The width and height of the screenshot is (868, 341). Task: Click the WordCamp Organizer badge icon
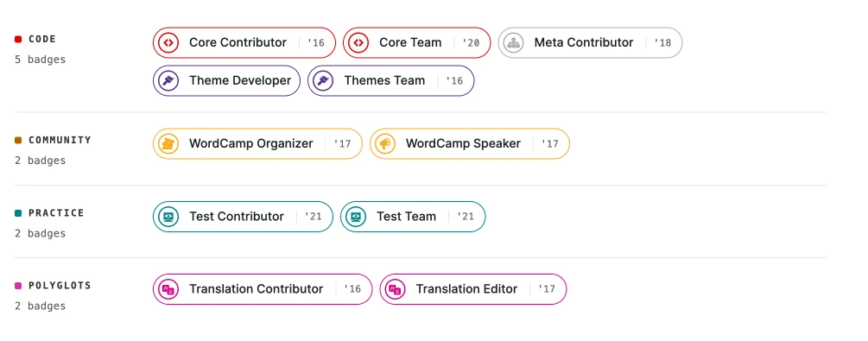[x=168, y=144]
